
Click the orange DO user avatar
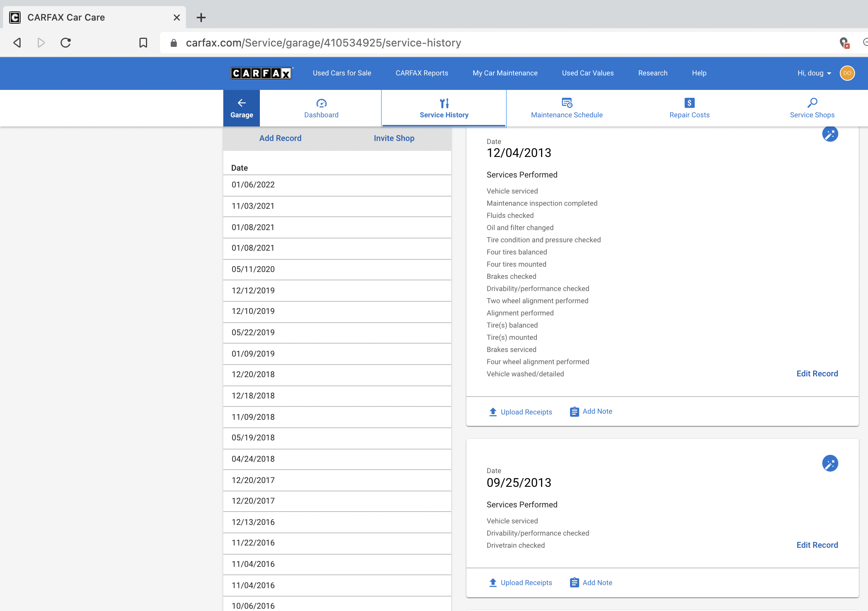[x=847, y=73]
